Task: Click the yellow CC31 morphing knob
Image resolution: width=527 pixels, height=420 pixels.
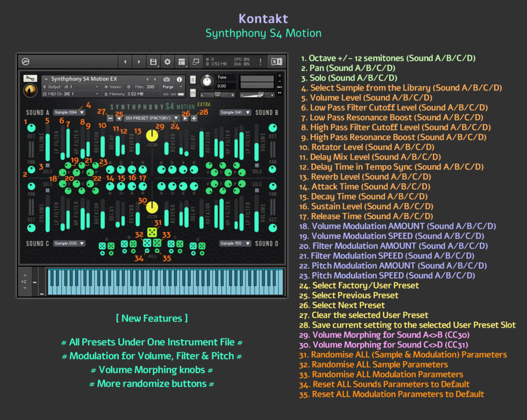Action: click(152, 207)
